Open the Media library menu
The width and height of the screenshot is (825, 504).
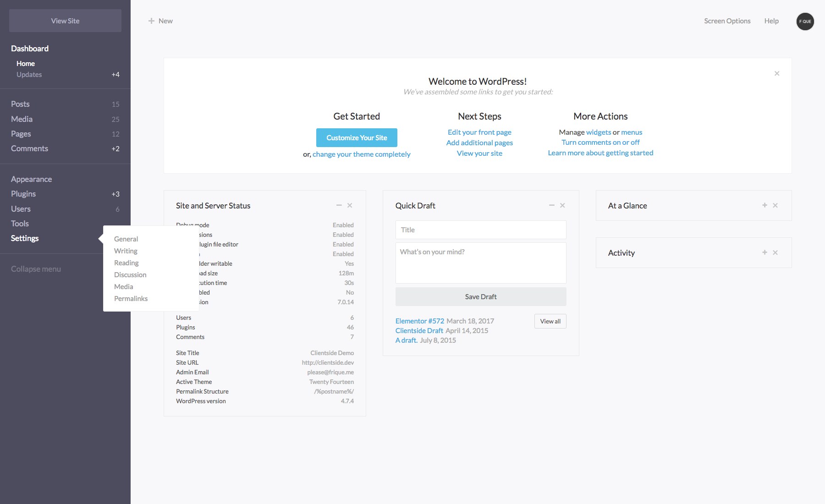(22, 119)
